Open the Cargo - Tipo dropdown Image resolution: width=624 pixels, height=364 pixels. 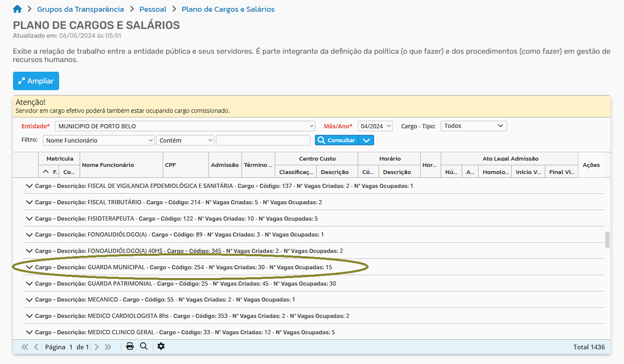pos(473,126)
